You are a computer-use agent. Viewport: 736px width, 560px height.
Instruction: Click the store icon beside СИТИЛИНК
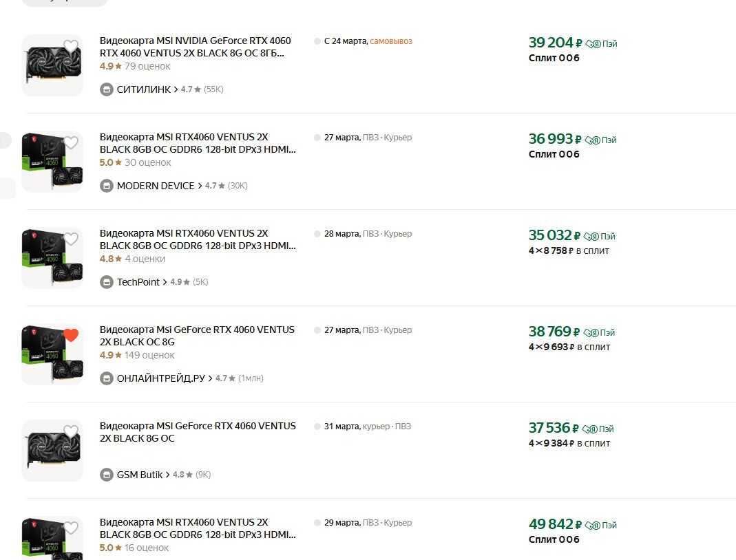107,89
